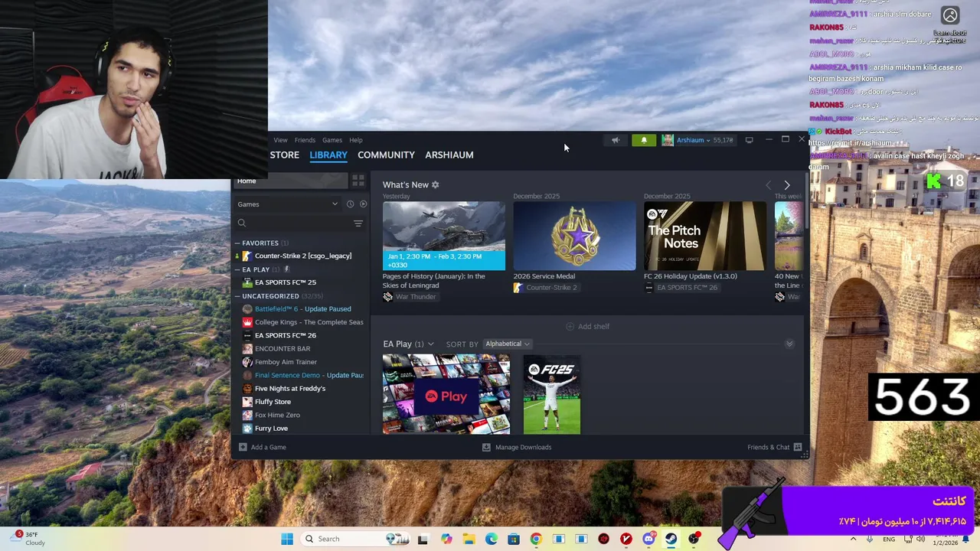Open the 2026 Service Medal thumbnail

(574, 236)
